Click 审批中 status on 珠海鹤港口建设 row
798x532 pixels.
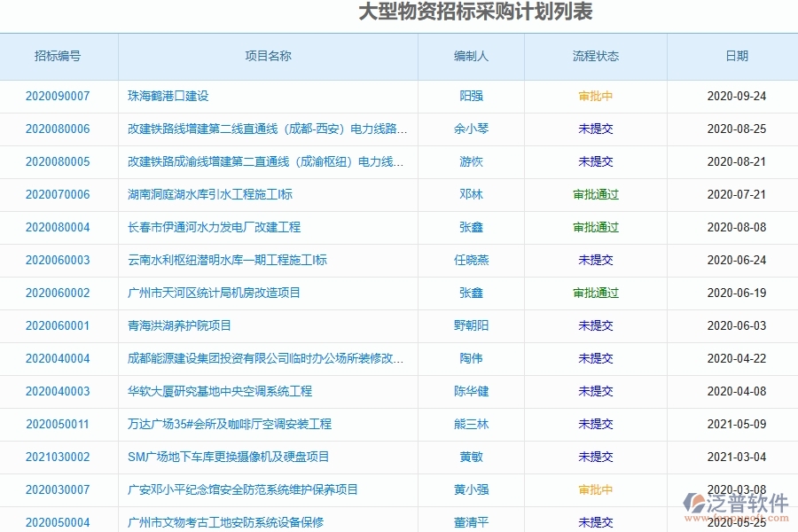pos(595,96)
